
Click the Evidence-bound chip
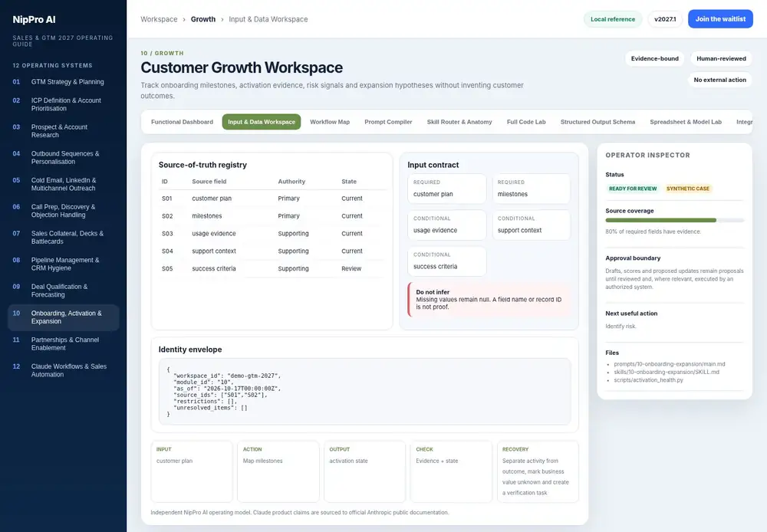tap(654, 59)
